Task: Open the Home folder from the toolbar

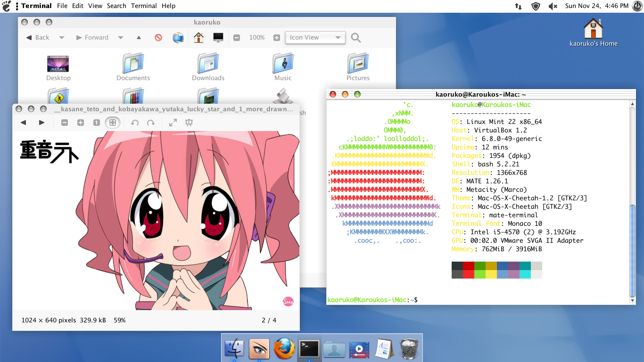Action: pos(198,38)
